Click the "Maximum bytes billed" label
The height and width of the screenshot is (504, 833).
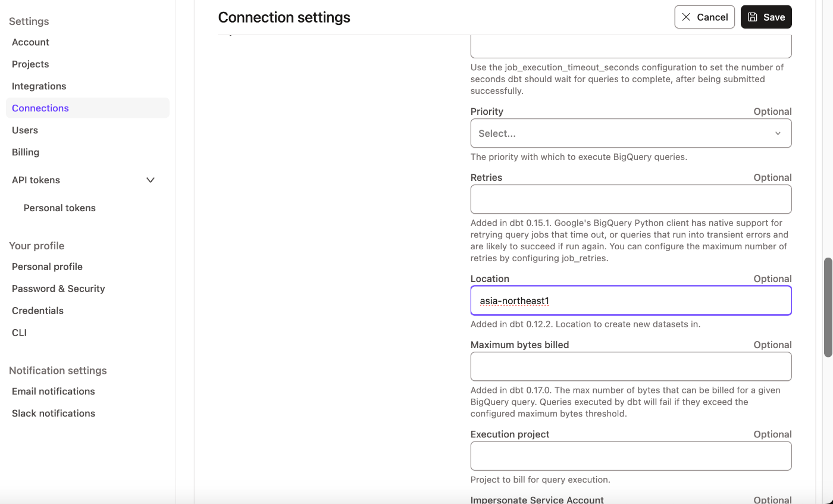519,345
